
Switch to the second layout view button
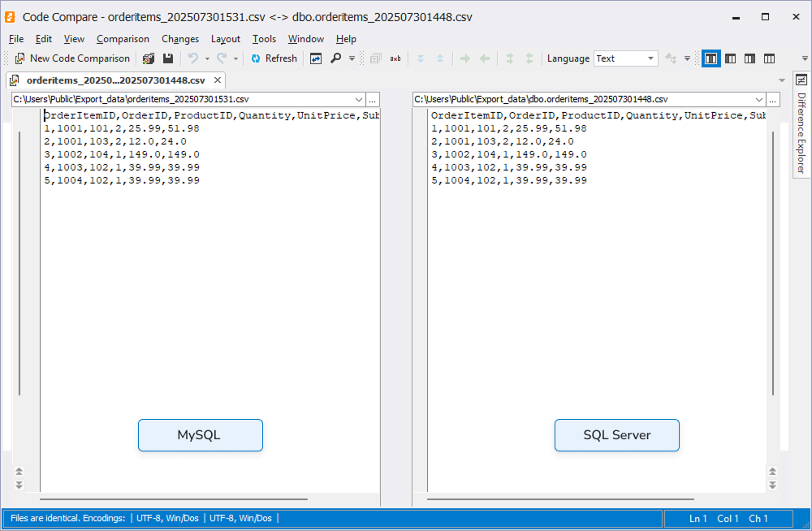(x=731, y=58)
